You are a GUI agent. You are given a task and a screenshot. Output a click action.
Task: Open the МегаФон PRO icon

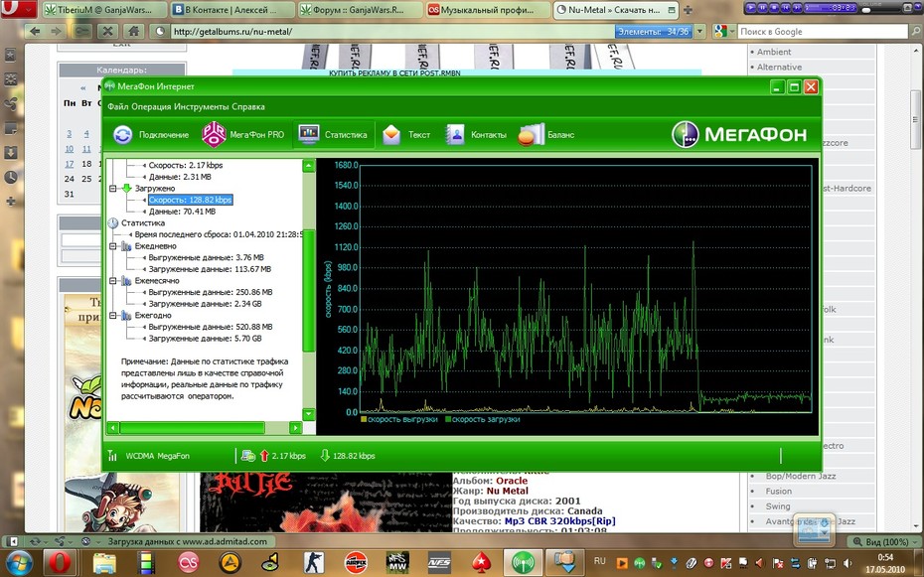[214, 134]
